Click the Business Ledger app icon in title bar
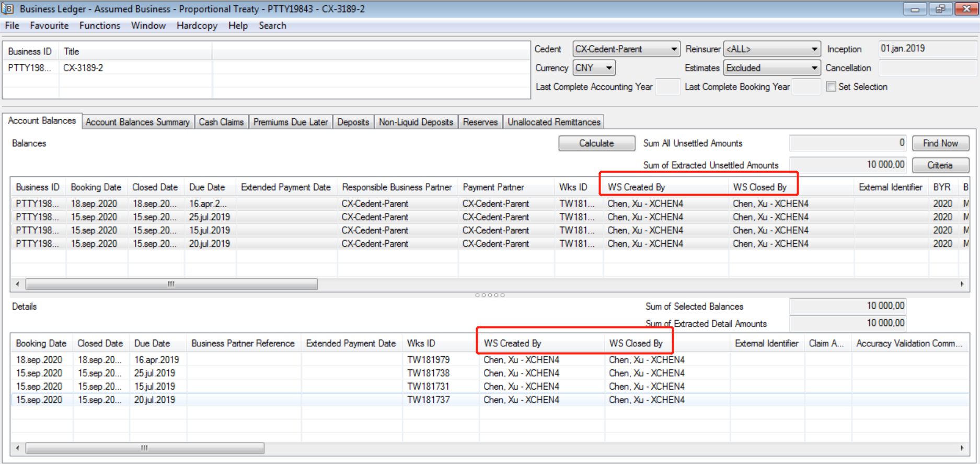980x464 pixels. [x=8, y=9]
